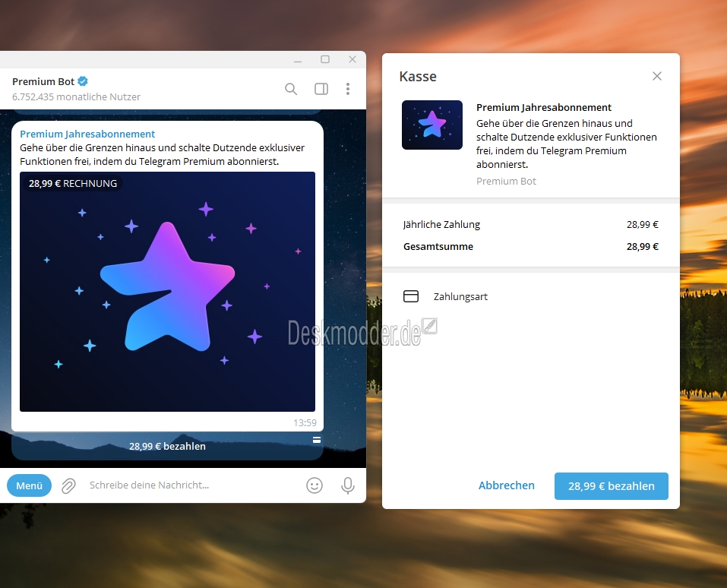Viewport: 727px width, 588px height.
Task: Open the bot Menü button
Action: (29, 485)
